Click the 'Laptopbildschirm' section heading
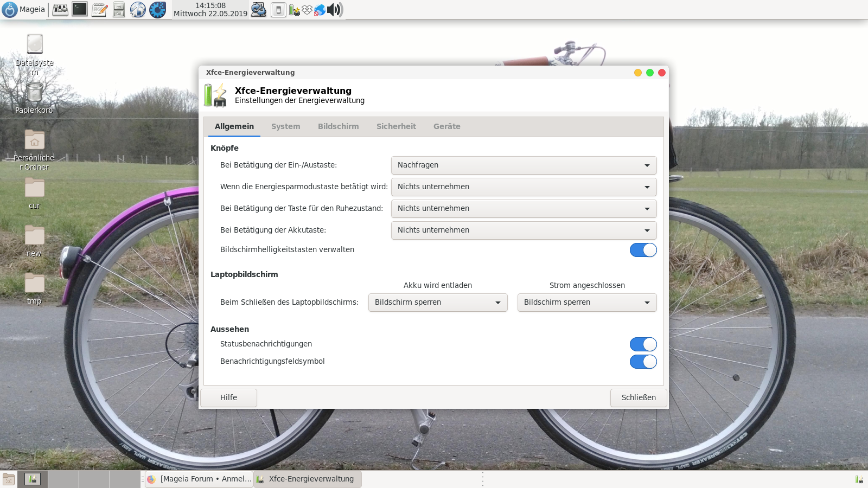 point(244,274)
